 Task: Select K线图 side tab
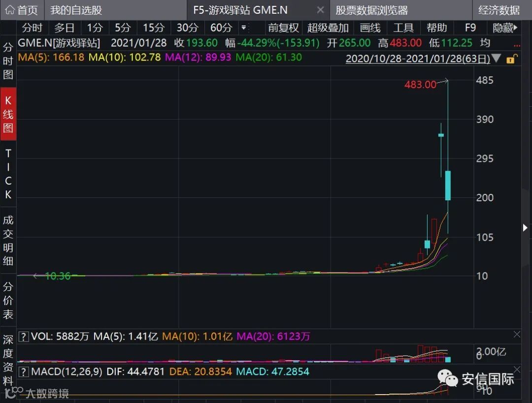pyautogui.click(x=8, y=114)
